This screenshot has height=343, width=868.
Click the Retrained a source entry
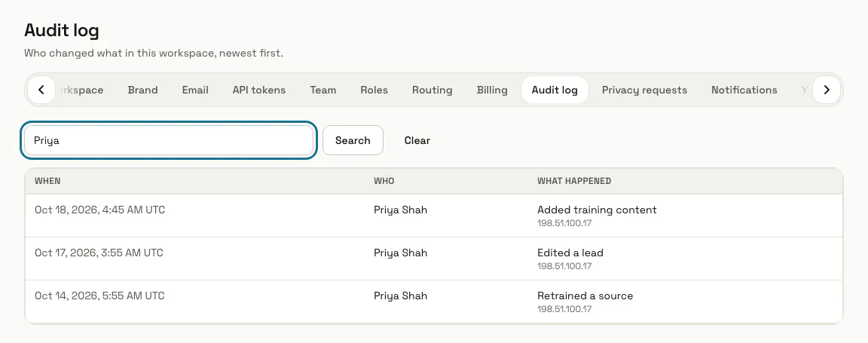[x=585, y=296]
